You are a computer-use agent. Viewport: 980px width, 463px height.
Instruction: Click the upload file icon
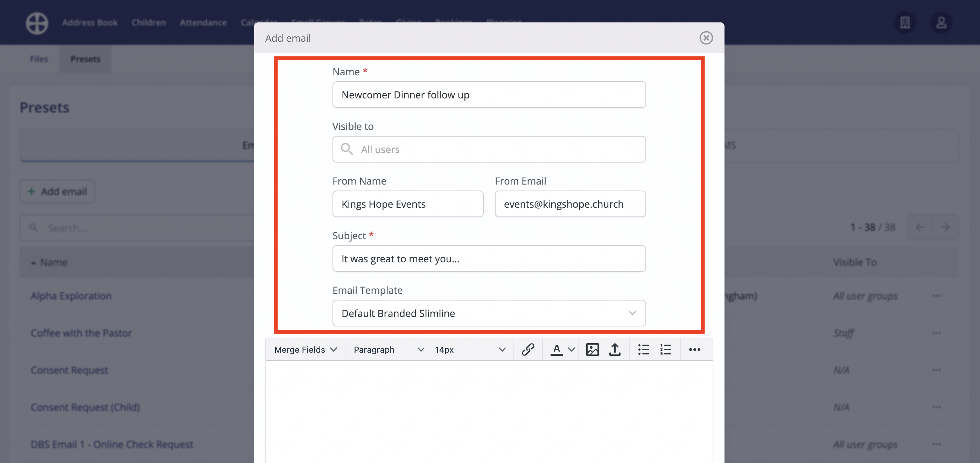pos(614,349)
